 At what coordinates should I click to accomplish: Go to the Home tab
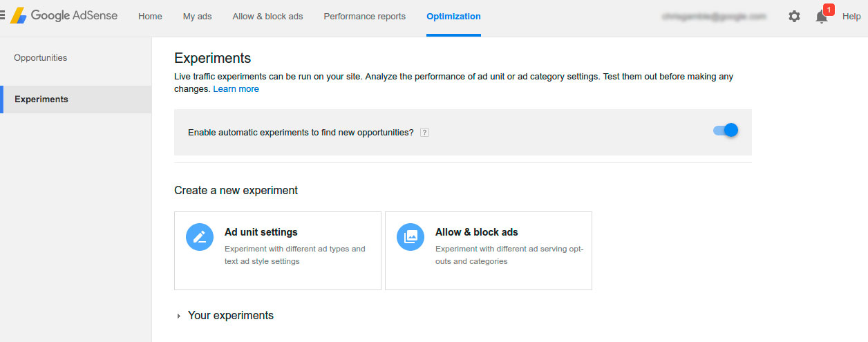(x=150, y=17)
